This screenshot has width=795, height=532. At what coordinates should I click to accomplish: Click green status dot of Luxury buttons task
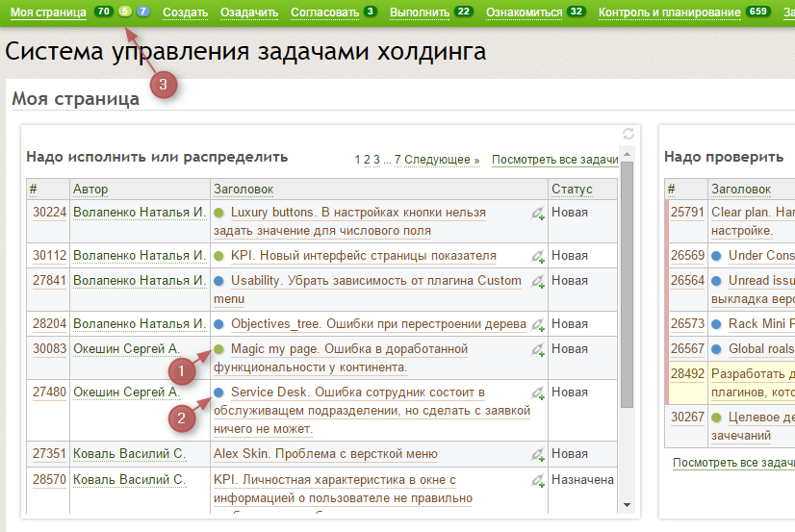coord(219,213)
